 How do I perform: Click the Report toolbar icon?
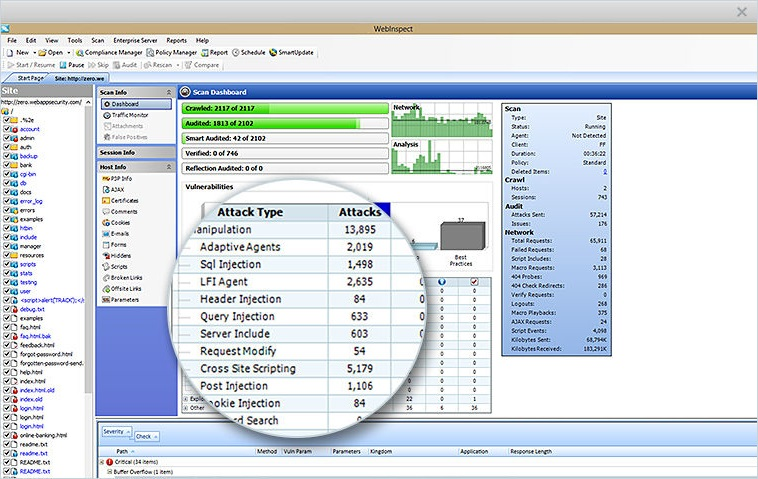(215, 52)
